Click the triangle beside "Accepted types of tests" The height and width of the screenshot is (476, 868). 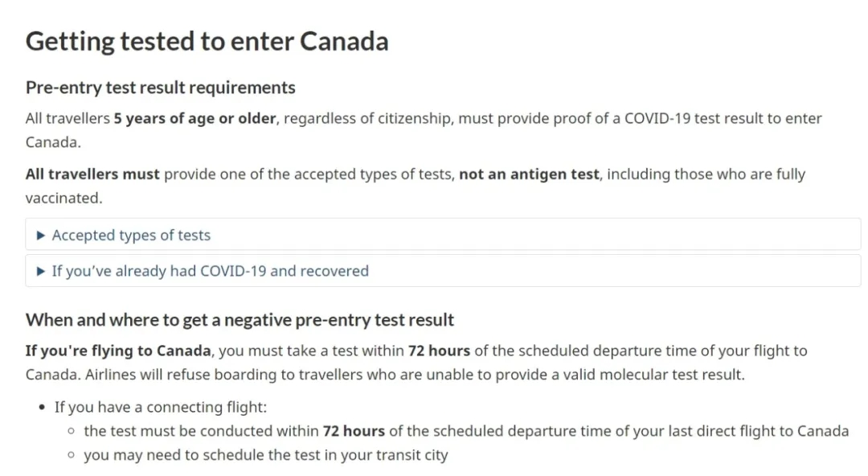[x=42, y=236]
